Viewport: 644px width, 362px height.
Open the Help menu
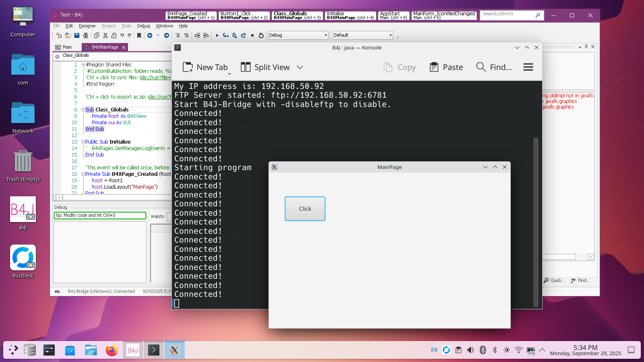point(184,26)
